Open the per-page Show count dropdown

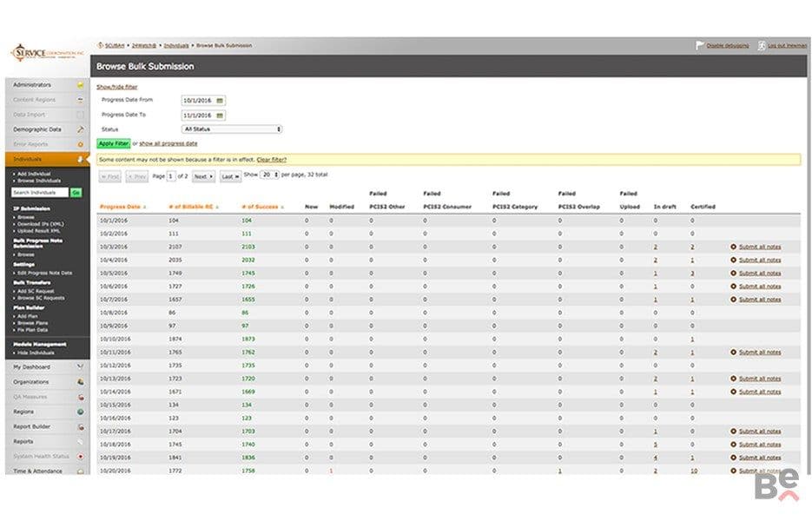coord(270,175)
